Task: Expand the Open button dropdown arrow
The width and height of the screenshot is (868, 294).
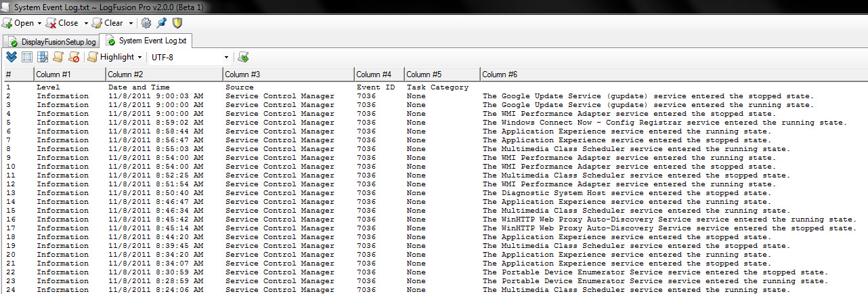Action: [x=39, y=24]
